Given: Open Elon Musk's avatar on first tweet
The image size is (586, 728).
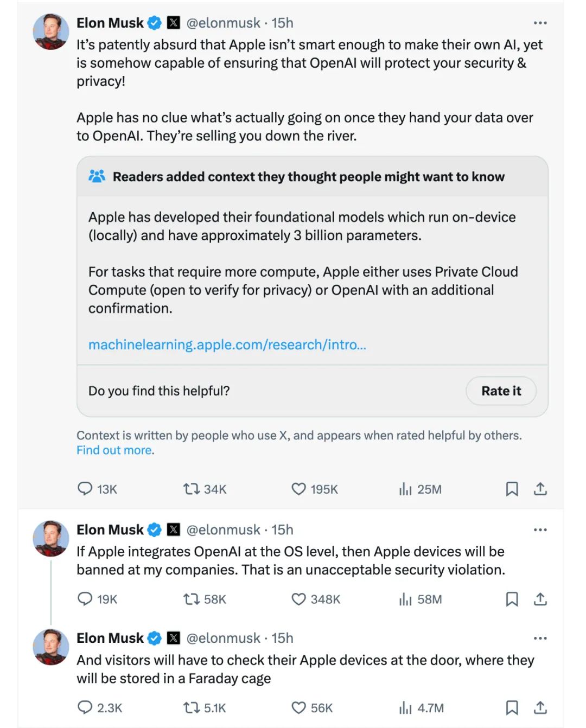Looking at the screenshot, I should point(51,31).
